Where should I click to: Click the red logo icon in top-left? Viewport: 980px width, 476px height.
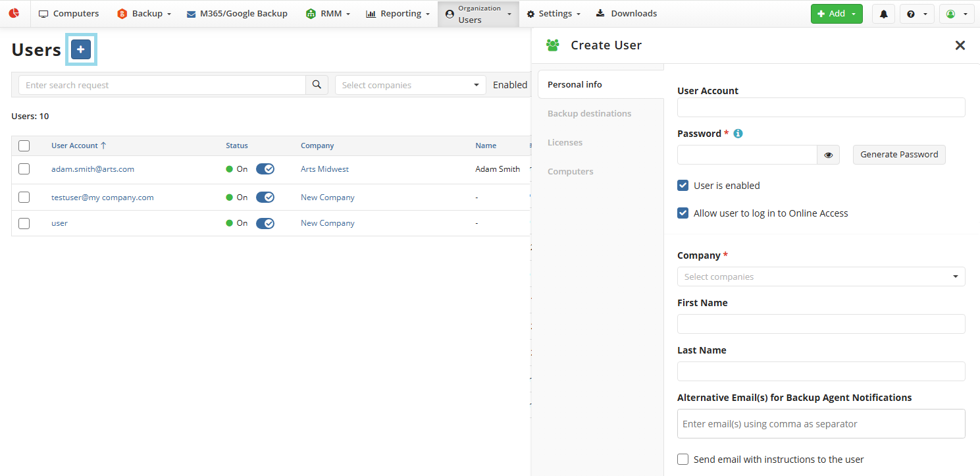click(14, 13)
